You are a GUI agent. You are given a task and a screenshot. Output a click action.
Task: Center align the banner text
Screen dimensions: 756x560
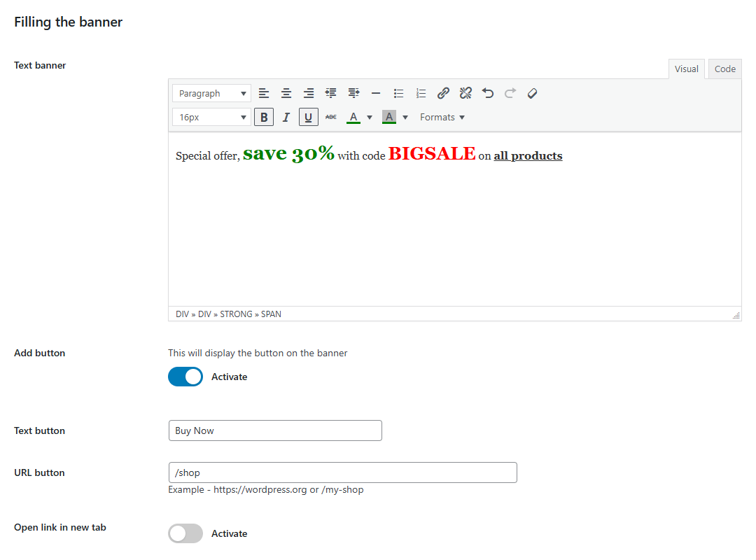pos(286,93)
